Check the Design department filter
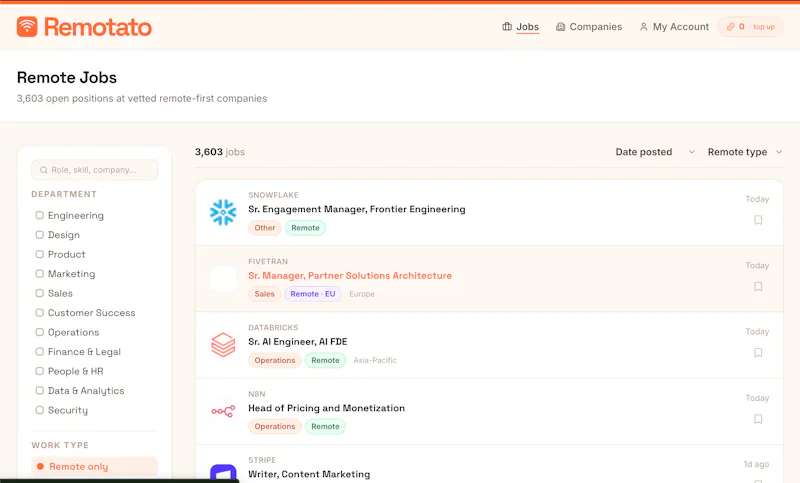800x483 pixels. pyautogui.click(x=39, y=235)
